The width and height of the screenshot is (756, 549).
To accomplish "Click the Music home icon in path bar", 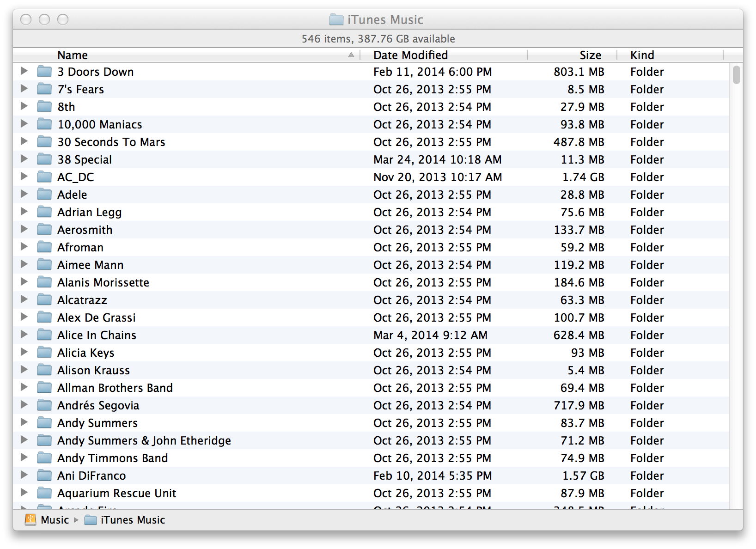I will coord(30,519).
